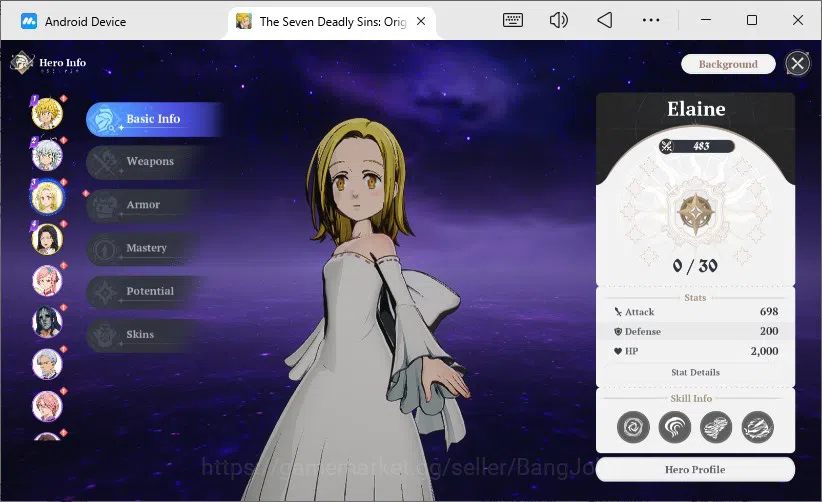Open the Hero Profile button
Screen dimensions: 822x502
695,470
